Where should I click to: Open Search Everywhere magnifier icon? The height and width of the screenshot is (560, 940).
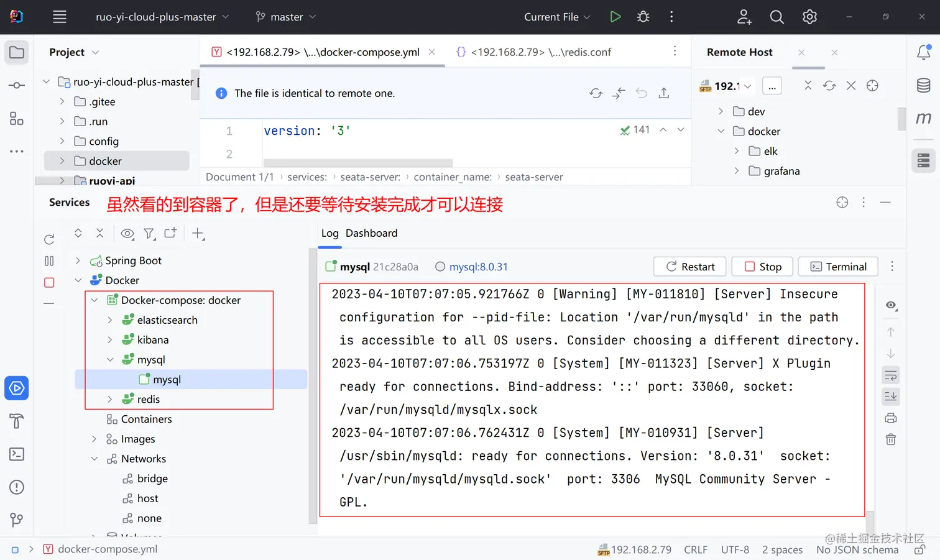click(776, 17)
